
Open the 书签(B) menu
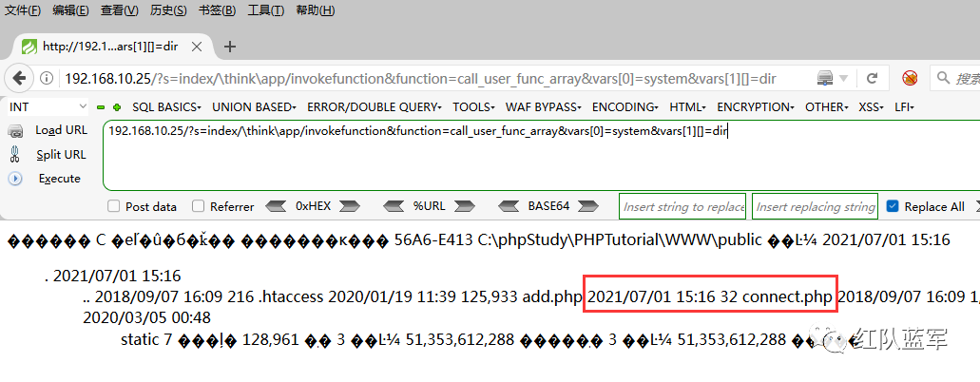click(218, 10)
